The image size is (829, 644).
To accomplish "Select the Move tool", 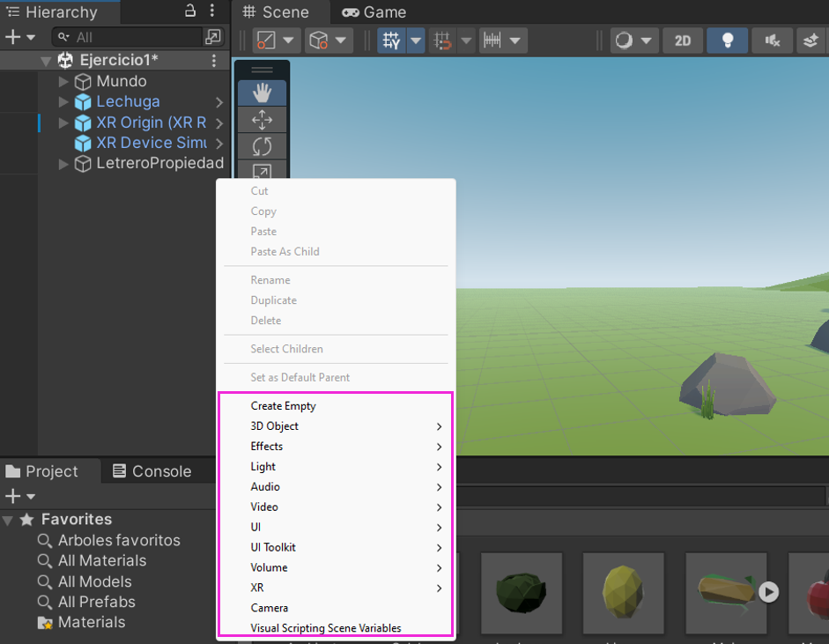I will [262, 120].
